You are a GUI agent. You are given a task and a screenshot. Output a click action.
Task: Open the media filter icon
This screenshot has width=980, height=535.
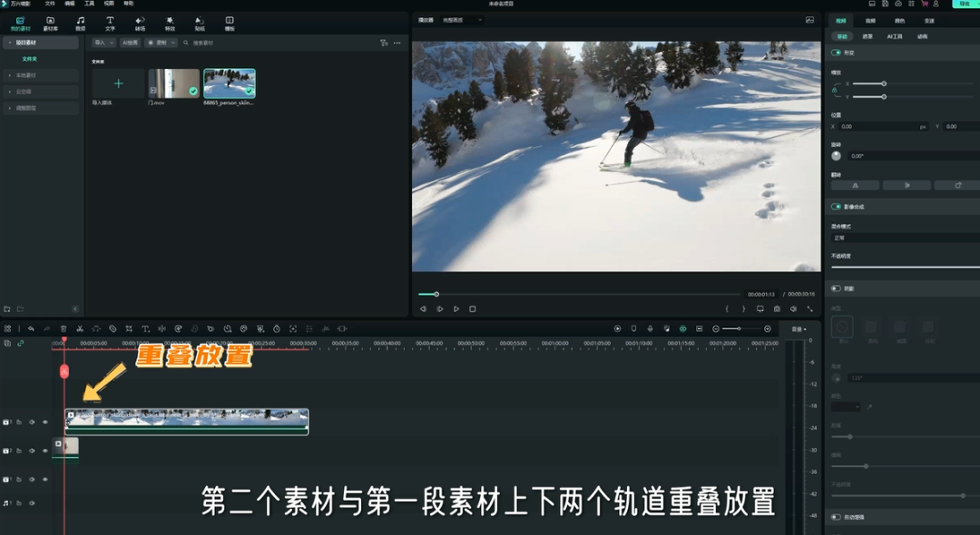click(x=384, y=43)
